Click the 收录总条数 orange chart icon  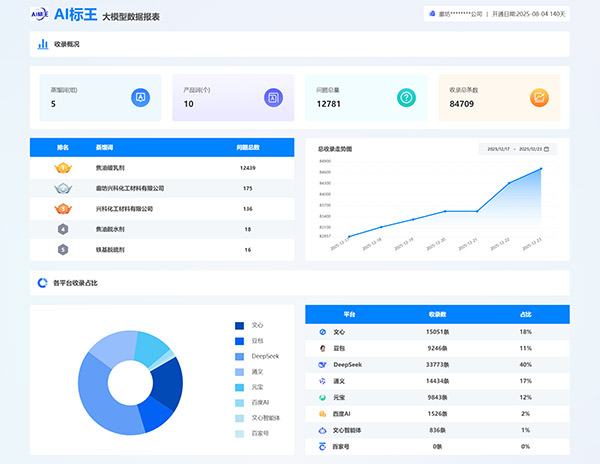539,97
